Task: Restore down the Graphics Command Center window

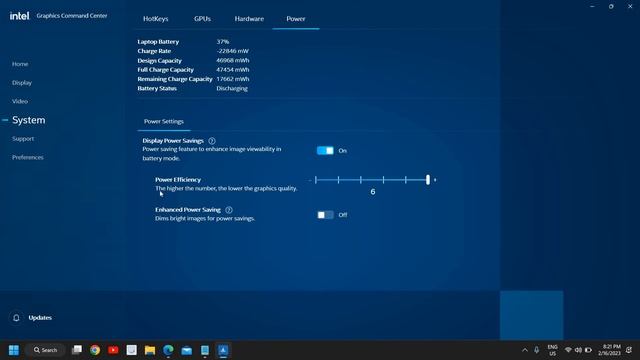Action: (x=611, y=7)
